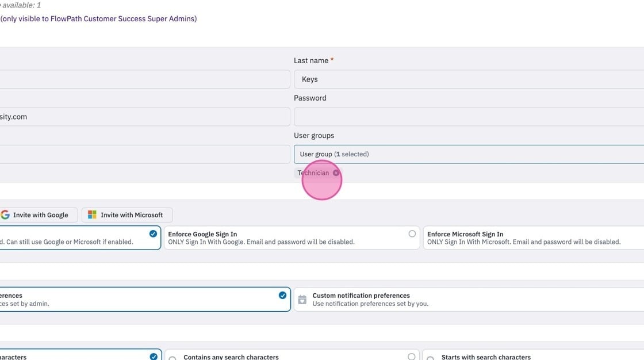Click into the Password field
Image resolution: width=644 pixels, height=360 pixels.
coord(469,117)
